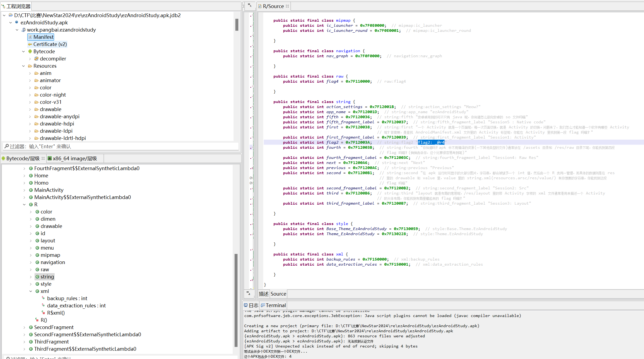Click the Homo class icon
This screenshot has height=359, width=644.
(x=31, y=183)
